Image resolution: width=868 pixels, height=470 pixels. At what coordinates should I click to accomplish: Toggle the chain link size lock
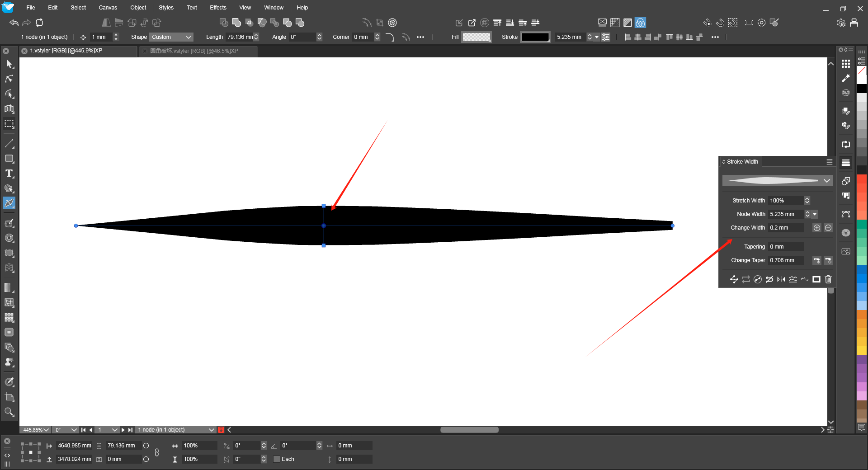click(x=157, y=452)
